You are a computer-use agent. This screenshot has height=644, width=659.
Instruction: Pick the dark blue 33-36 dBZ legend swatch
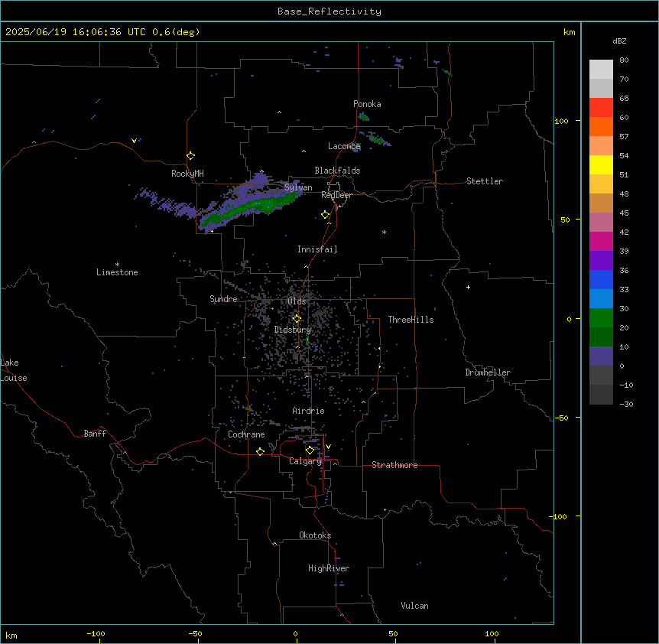[x=601, y=279]
